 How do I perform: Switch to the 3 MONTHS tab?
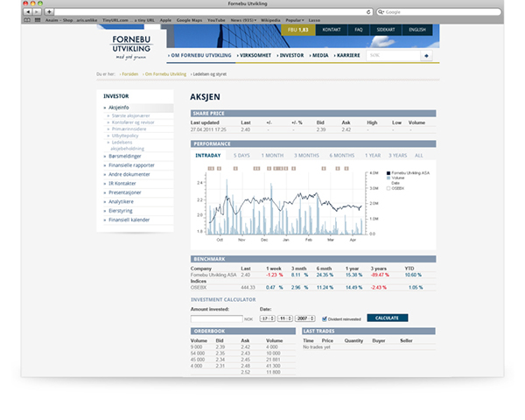(306, 156)
